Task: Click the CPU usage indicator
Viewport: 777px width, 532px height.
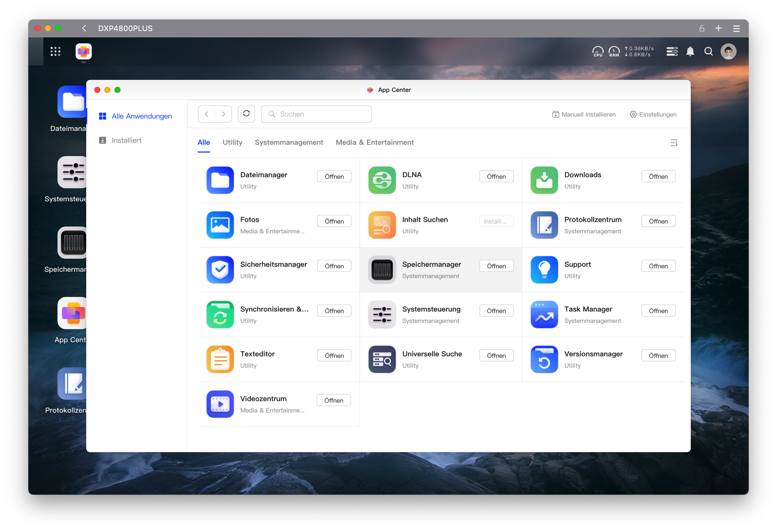Action: 598,51
